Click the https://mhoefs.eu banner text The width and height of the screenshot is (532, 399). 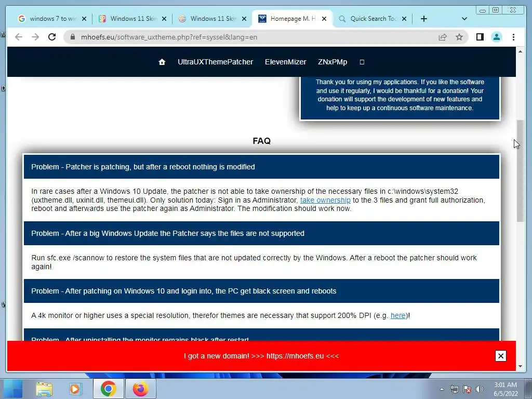pyautogui.click(x=295, y=356)
